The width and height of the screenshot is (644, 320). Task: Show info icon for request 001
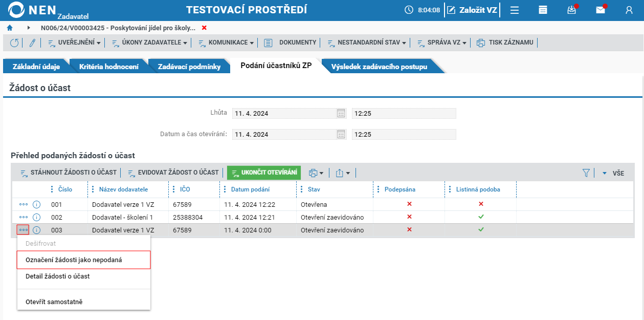(x=36, y=204)
